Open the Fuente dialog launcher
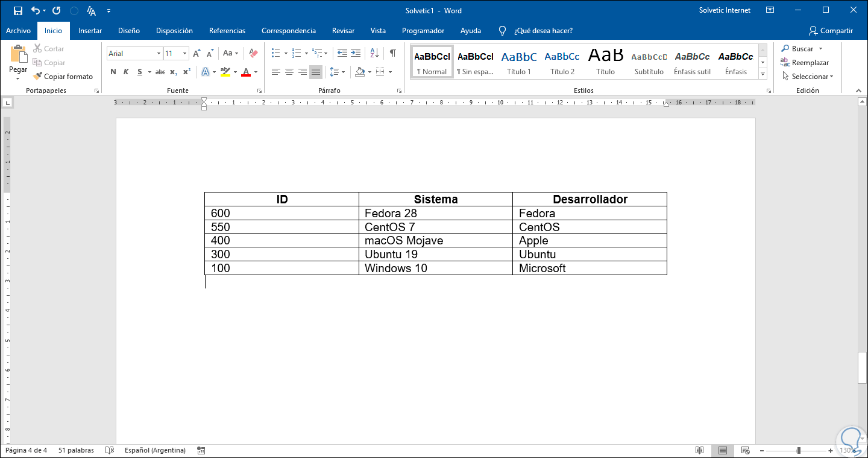Image resolution: width=868 pixels, height=458 pixels. pyautogui.click(x=260, y=91)
